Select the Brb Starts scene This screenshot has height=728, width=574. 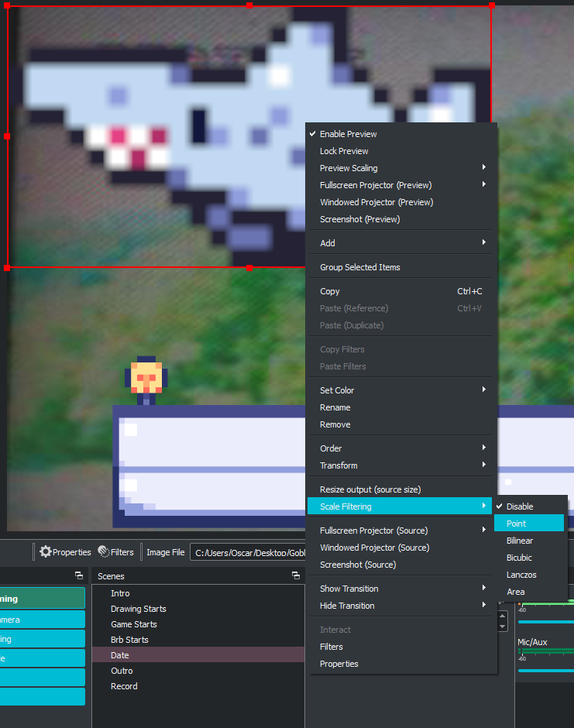[198, 639]
